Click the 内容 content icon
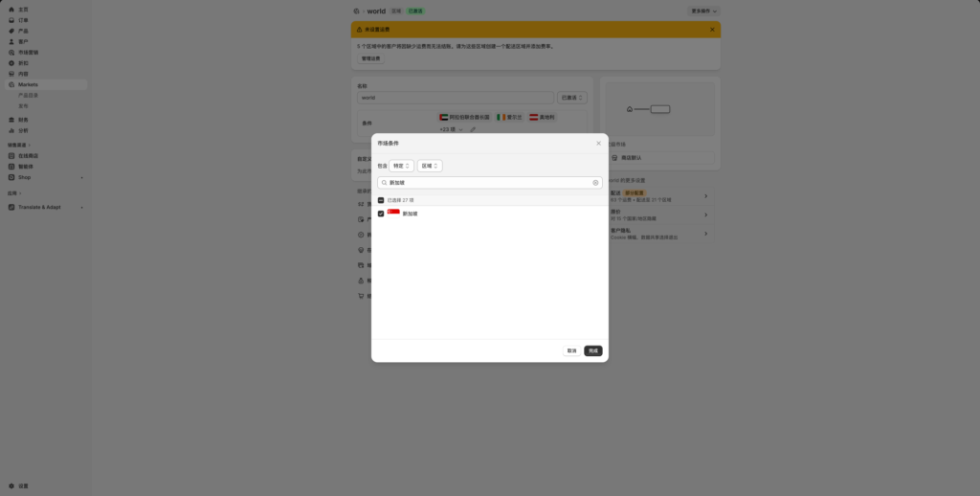The height and width of the screenshot is (496, 980). [x=11, y=74]
